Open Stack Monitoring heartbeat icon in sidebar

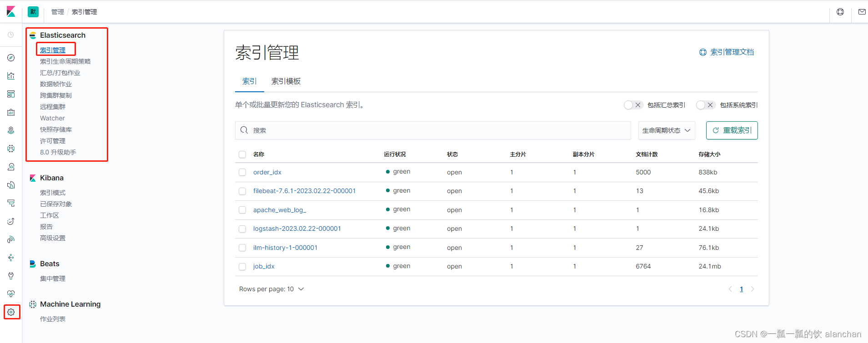[x=11, y=294]
